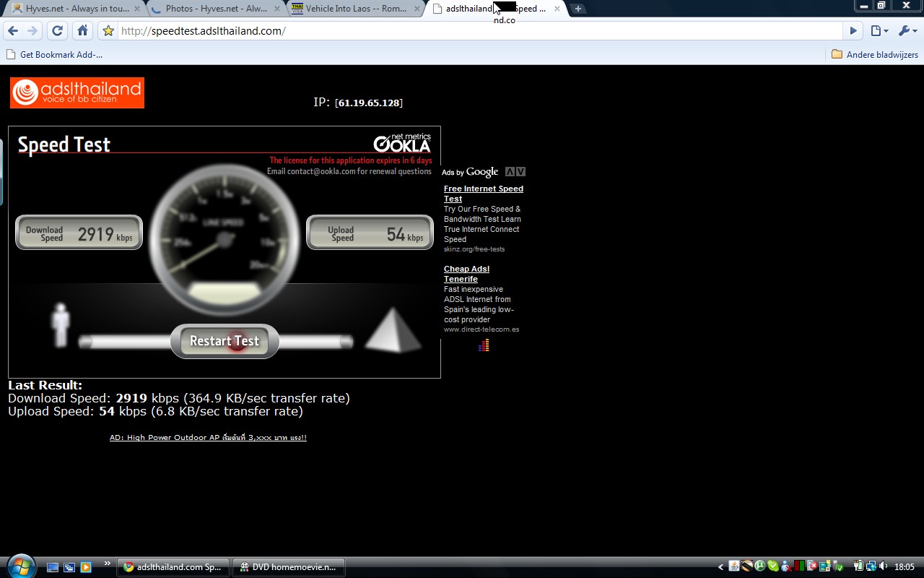Screen dimensions: 924x578
Task: Open Cheap Adsl Tenerife ad link
Action: (x=466, y=274)
